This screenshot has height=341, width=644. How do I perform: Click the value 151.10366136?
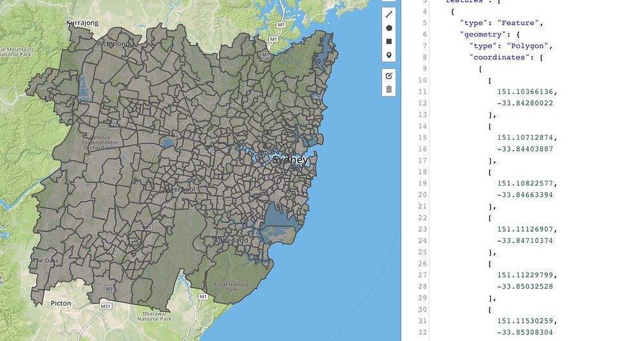[x=526, y=92]
